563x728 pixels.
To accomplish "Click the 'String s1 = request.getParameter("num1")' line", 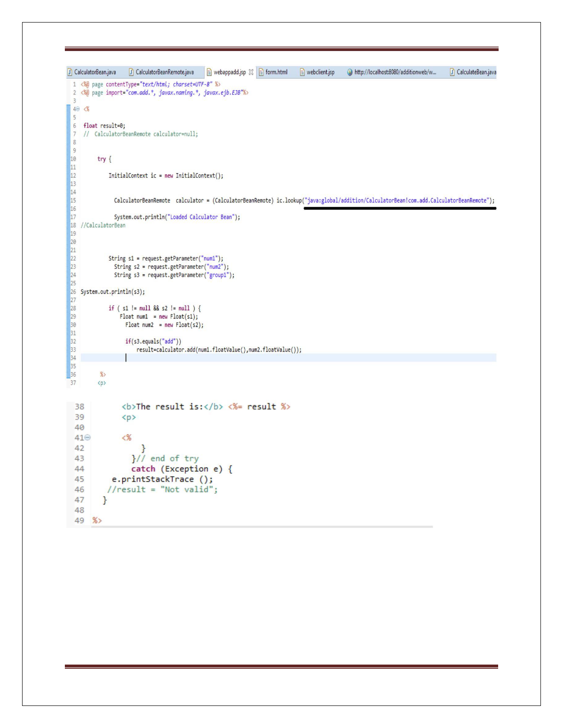I will tap(166, 259).
